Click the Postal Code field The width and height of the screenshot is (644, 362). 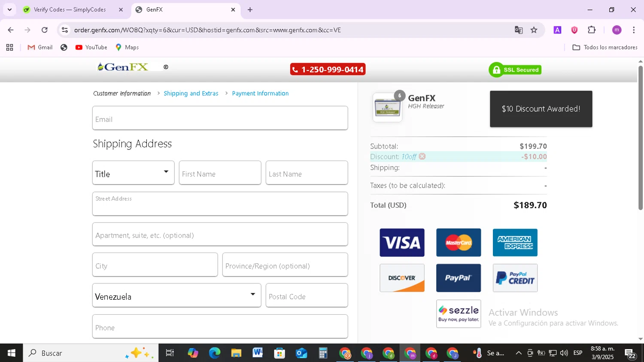pos(307,295)
